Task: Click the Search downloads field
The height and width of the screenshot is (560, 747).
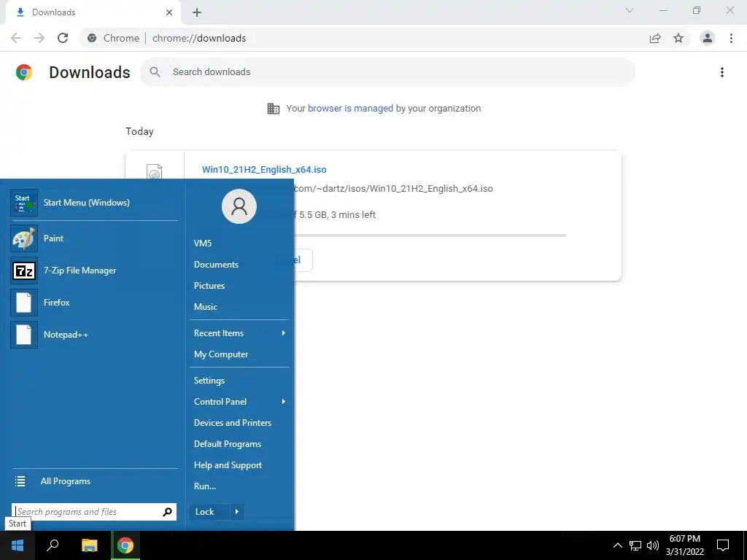Action: tap(387, 72)
